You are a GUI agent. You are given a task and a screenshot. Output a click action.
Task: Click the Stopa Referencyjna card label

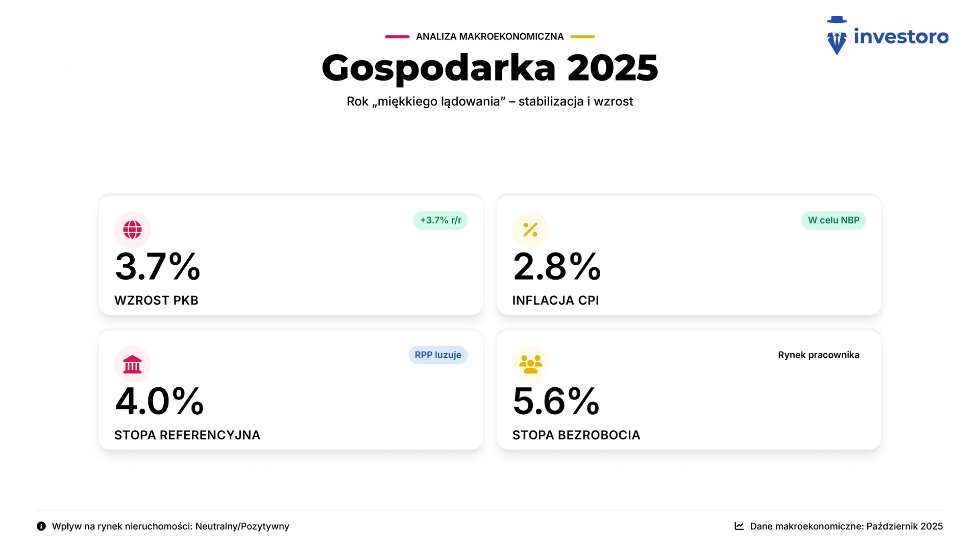point(187,435)
